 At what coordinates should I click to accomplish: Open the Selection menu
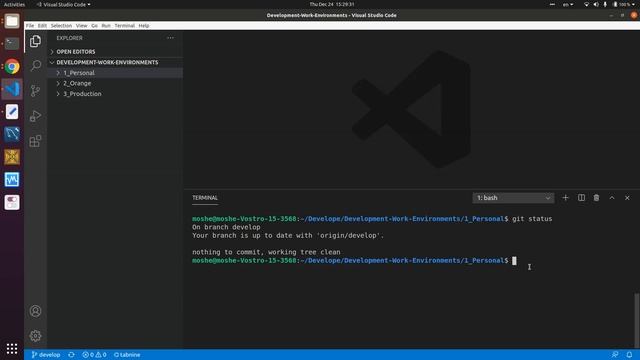[x=61, y=26]
